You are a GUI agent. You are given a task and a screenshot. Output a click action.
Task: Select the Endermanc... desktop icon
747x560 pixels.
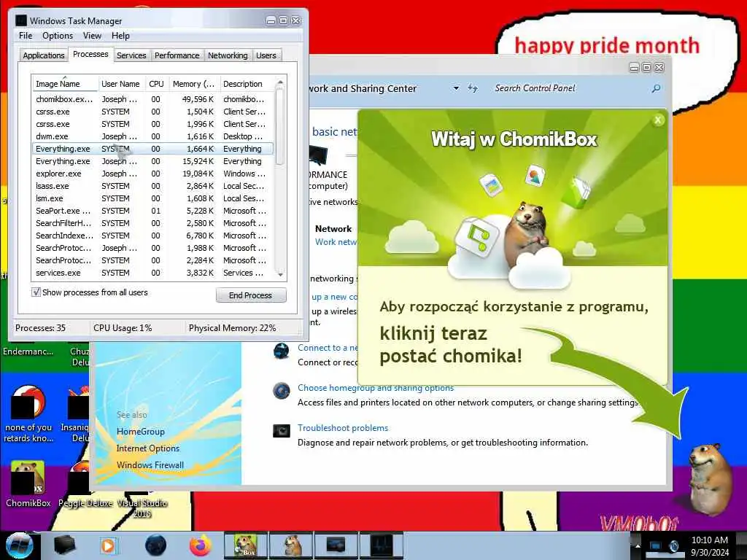[x=28, y=351]
